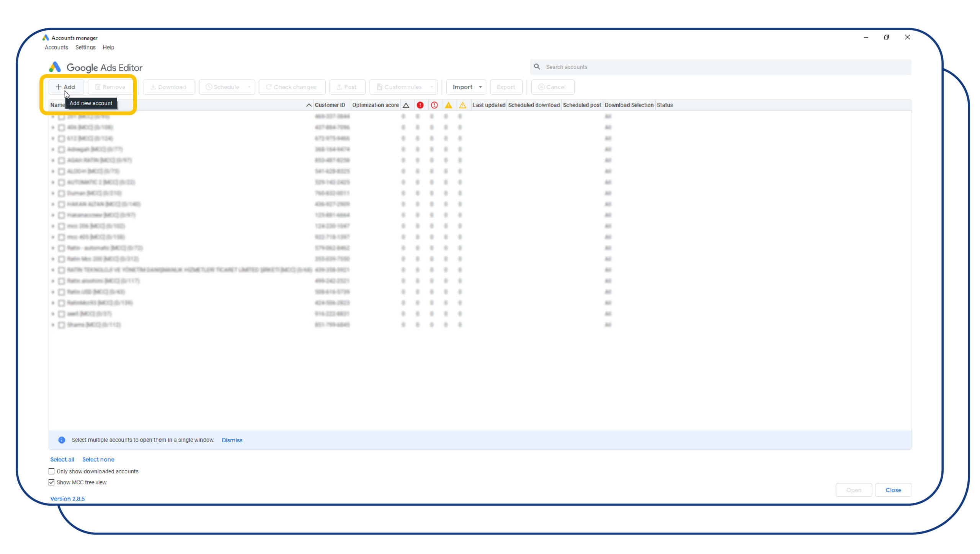Expand the Duman [MCC] tree row
Screen dimensions: 980x554
(53, 193)
